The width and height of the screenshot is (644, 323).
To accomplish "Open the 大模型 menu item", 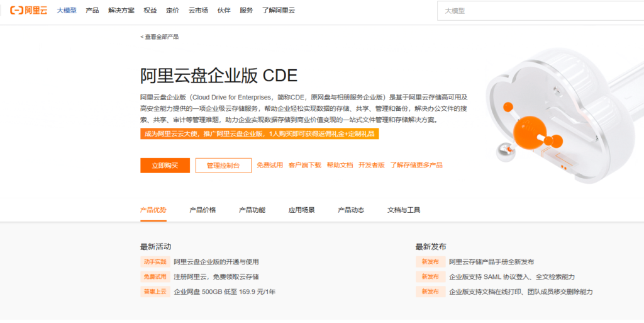I will pos(67,10).
